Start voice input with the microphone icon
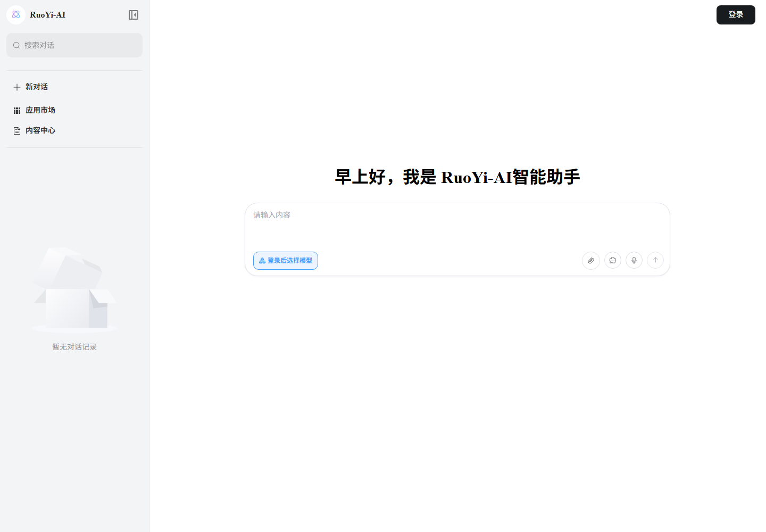 pyautogui.click(x=634, y=260)
